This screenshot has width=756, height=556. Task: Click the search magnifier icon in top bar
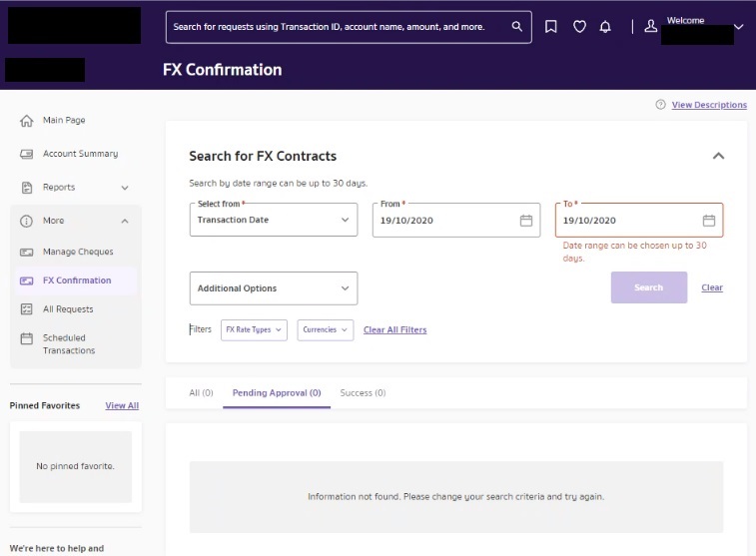(516, 27)
